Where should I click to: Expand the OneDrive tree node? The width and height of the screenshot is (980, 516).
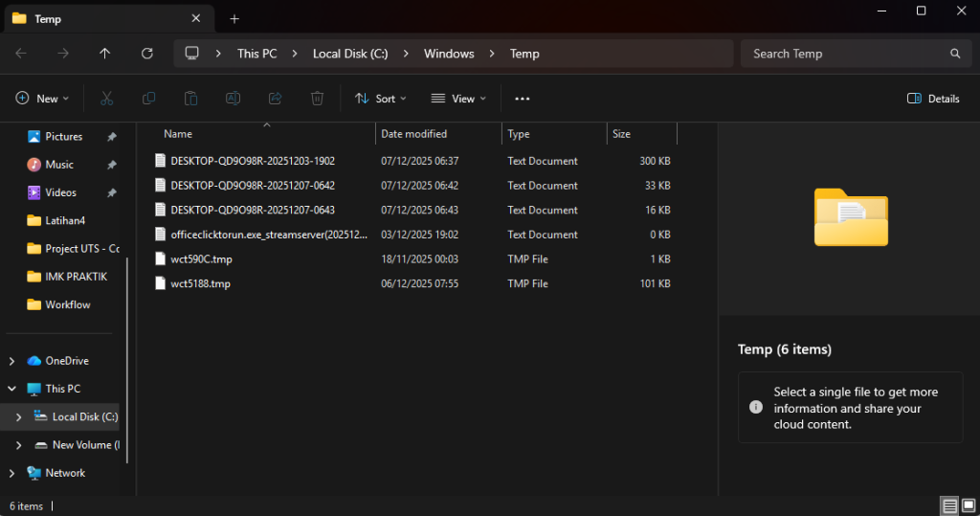[11, 361]
